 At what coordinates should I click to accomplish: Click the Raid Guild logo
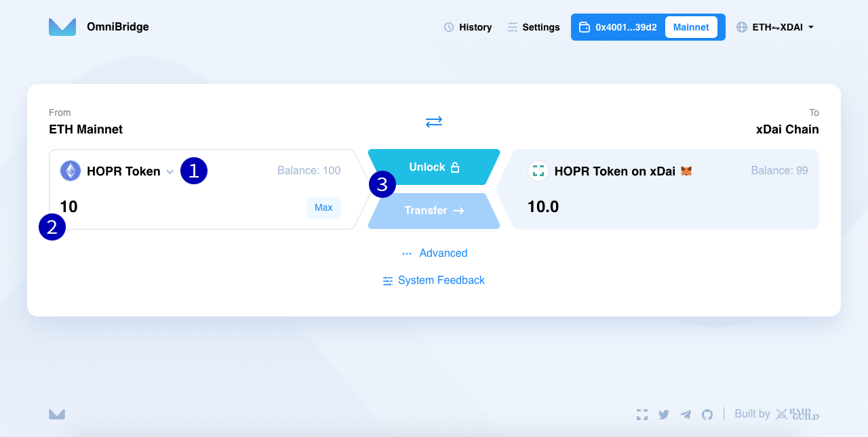click(797, 414)
